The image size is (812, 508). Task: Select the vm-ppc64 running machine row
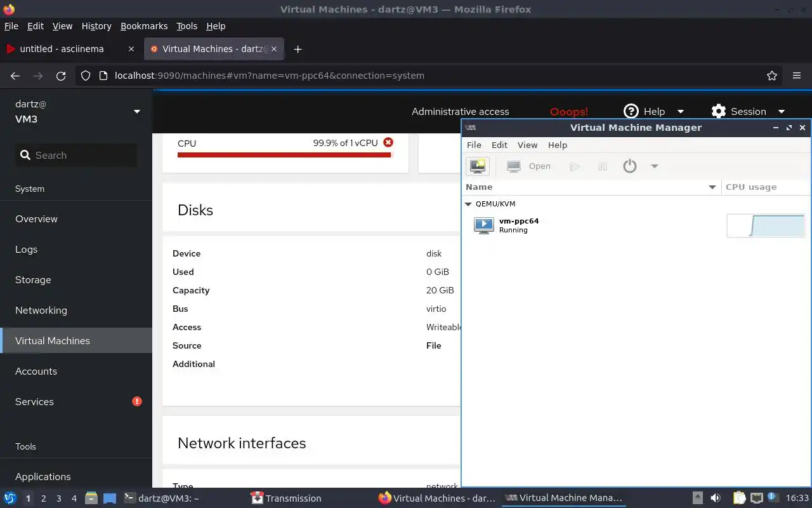[x=636, y=225]
